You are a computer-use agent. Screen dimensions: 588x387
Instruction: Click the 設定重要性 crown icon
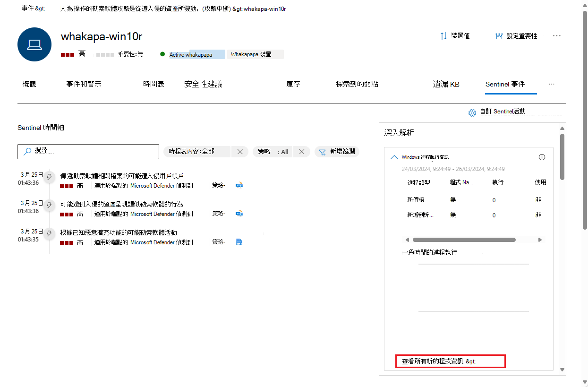point(499,35)
